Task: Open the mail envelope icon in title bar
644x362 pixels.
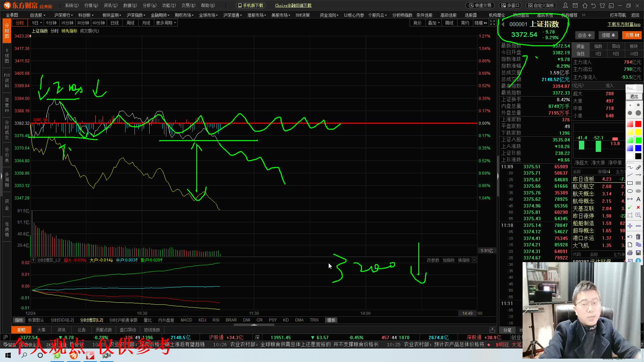Action: [x=575, y=5]
